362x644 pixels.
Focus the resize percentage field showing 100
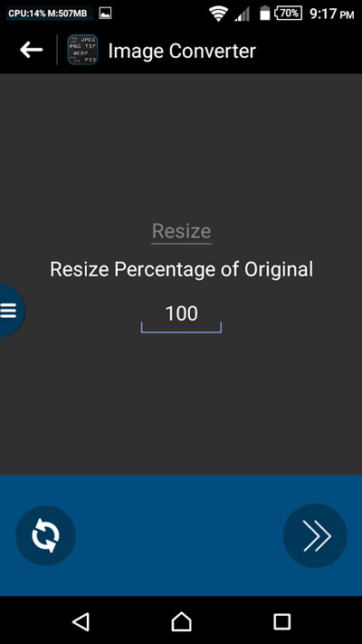pyautogui.click(x=181, y=318)
